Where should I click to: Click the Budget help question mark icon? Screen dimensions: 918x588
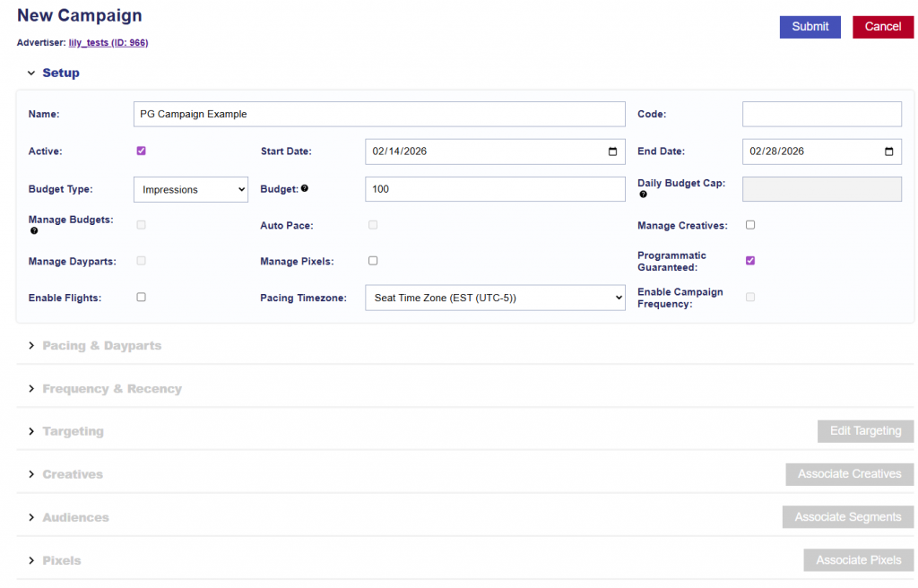(x=305, y=189)
